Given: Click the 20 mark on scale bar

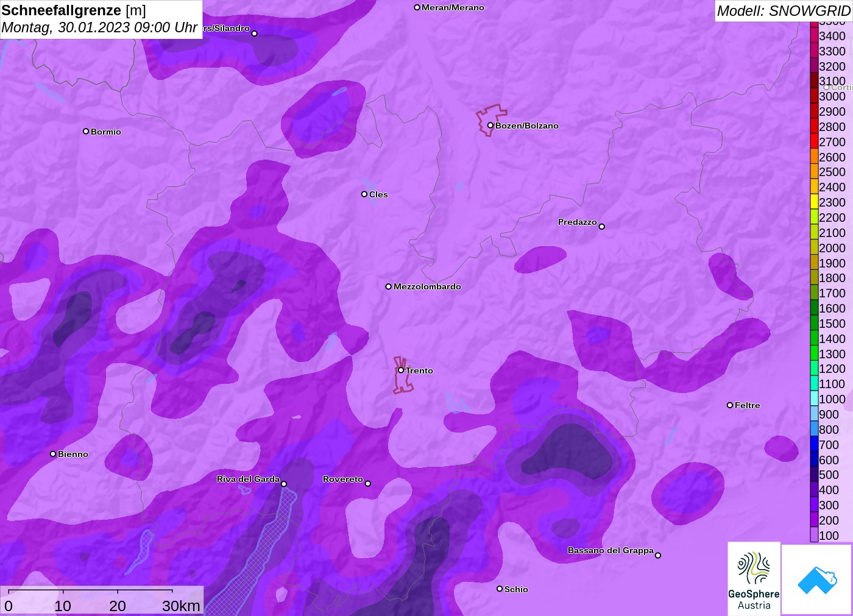Looking at the screenshot, I should click(x=118, y=606).
